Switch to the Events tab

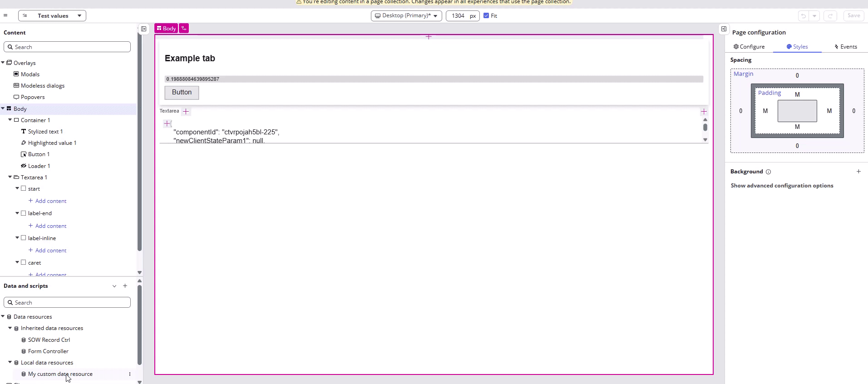(x=845, y=47)
